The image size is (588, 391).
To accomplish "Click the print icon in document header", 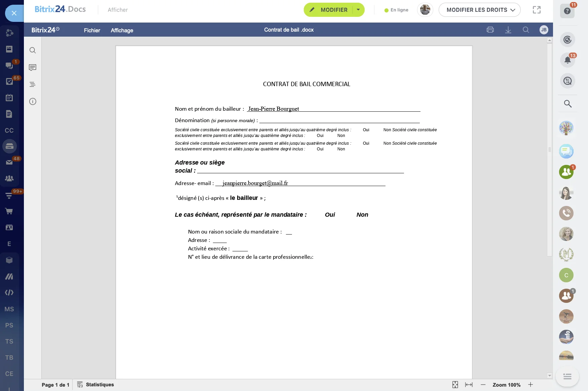I will [x=490, y=30].
